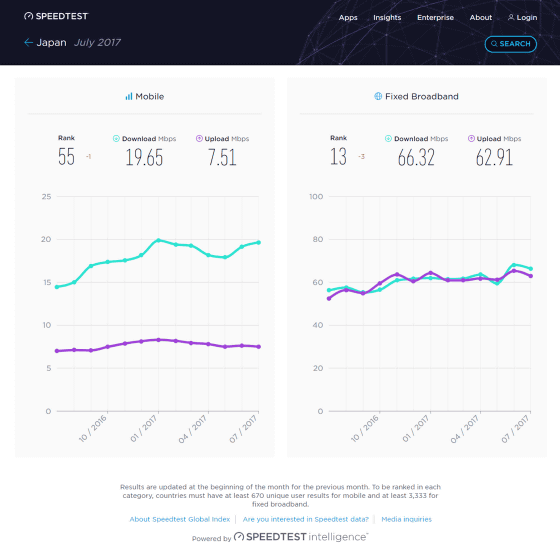
Task: Click the Speedtest Intelligence footer logo
Action: pos(301,537)
